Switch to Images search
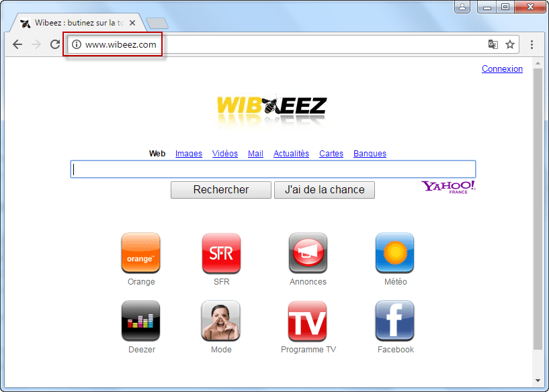549x392 pixels. (x=189, y=154)
